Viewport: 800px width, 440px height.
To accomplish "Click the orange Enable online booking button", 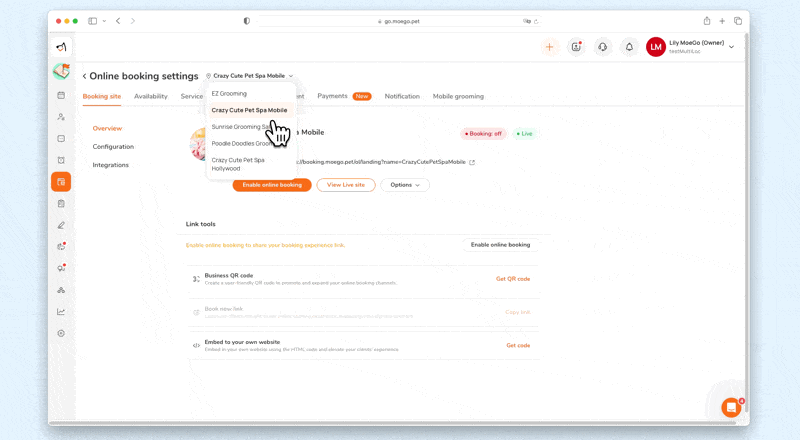I will (272, 185).
